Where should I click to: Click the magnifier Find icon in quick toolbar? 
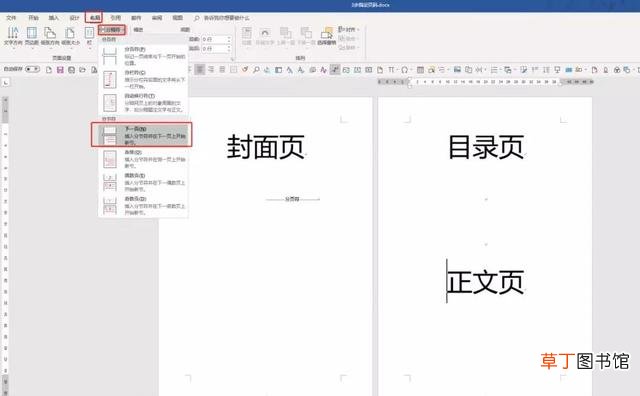pyautogui.click(x=256, y=70)
